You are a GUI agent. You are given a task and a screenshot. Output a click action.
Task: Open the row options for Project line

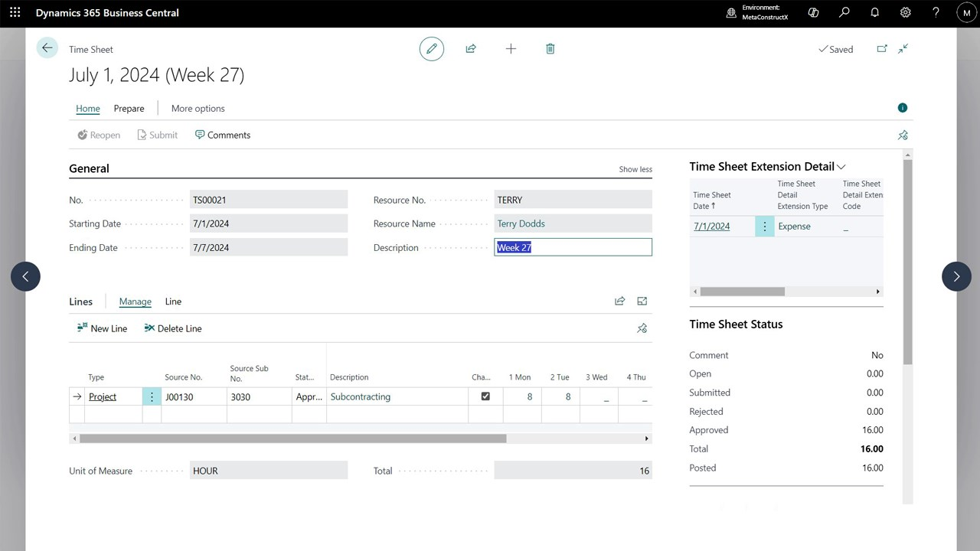152,396
